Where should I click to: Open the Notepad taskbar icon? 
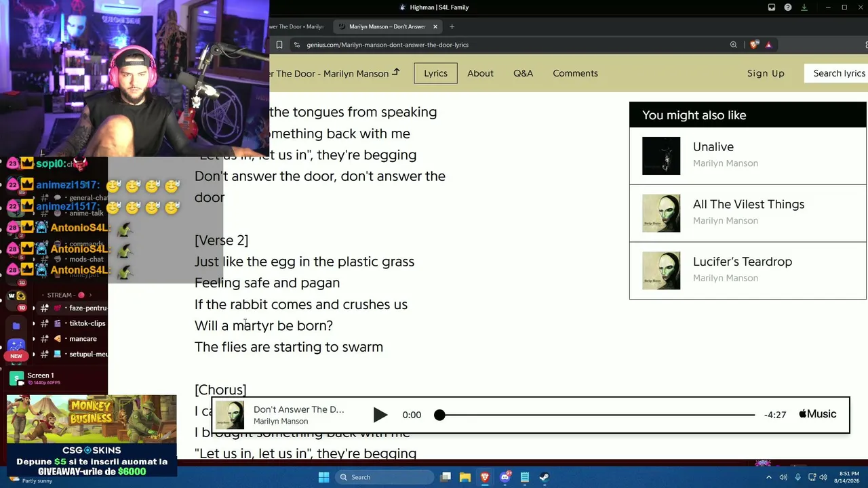tap(525, 477)
